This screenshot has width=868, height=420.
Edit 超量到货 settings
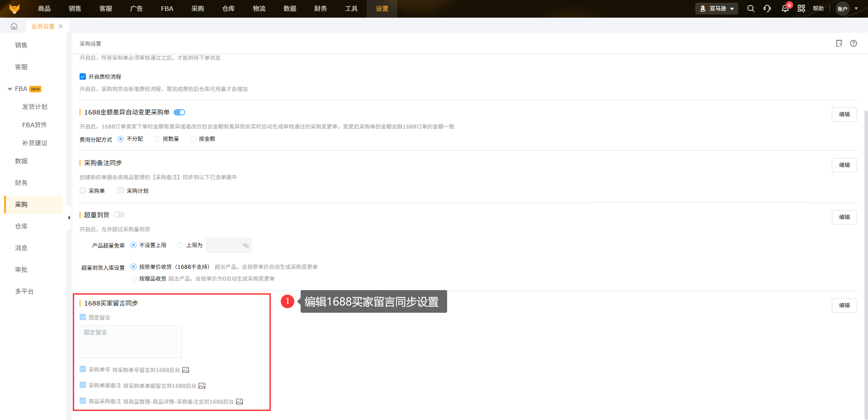[x=844, y=217]
